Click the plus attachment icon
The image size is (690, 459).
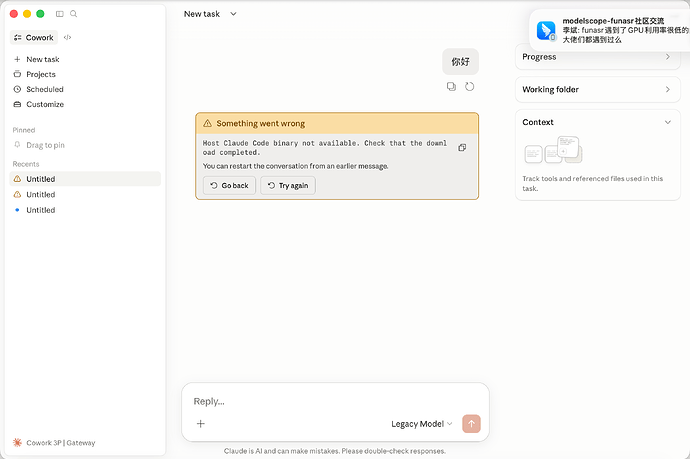pyautogui.click(x=201, y=423)
